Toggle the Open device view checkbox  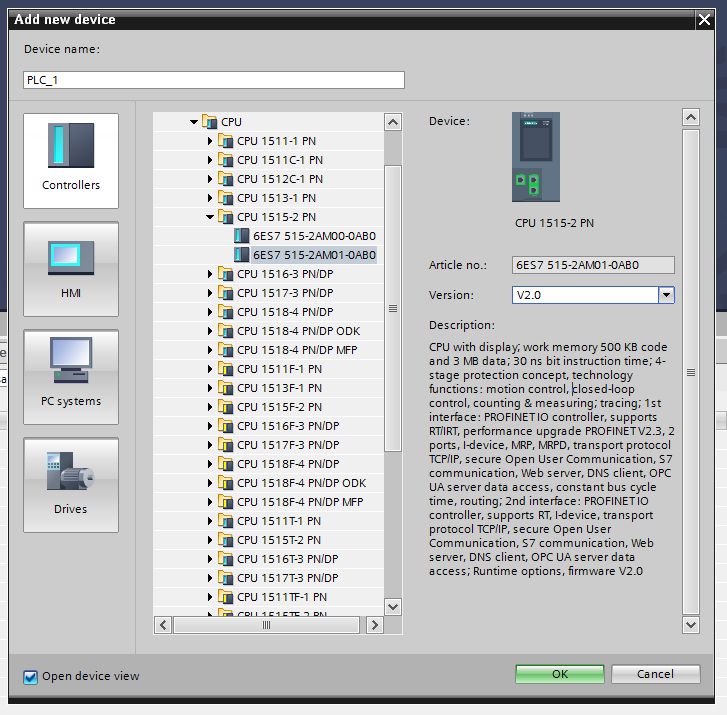[x=31, y=677]
